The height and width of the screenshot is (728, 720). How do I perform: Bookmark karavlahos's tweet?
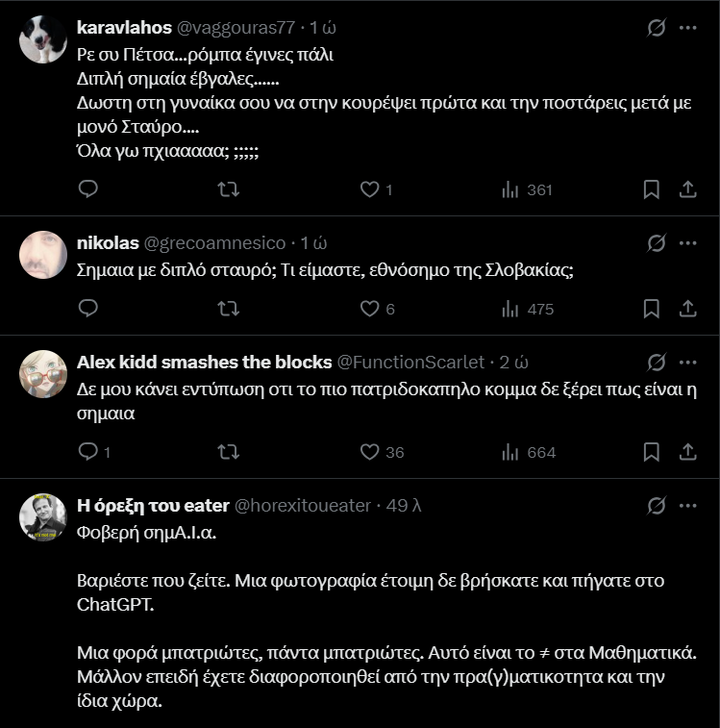[x=651, y=189]
